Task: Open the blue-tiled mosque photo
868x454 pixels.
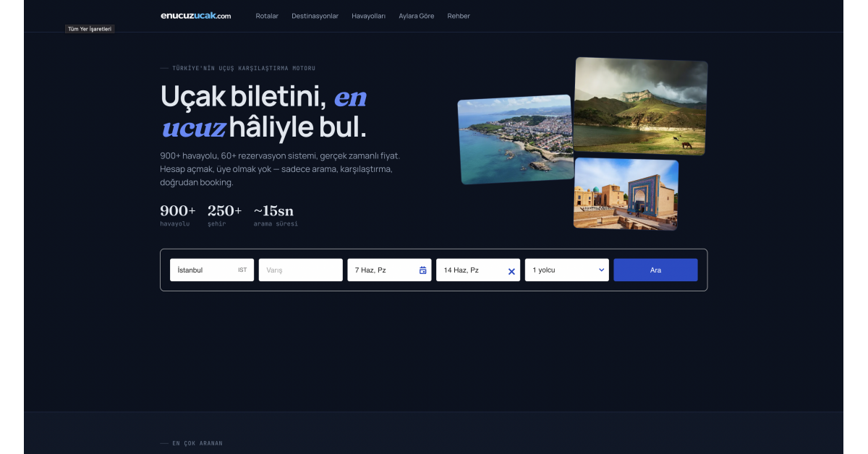Action: [x=626, y=194]
